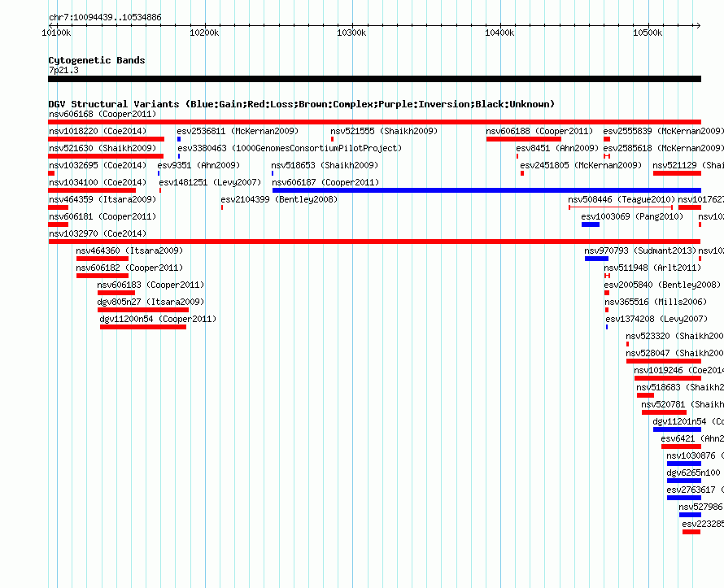Image resolution: width=724 pixels, height=588 pixels.
Task: Select nsv1032970 (Coe2014) label
Action: coord(98,233)
